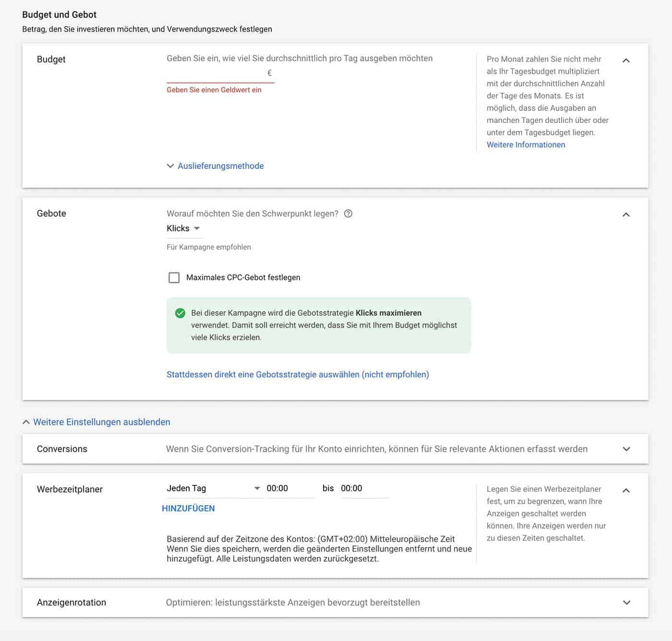672x641 pixels.
Task: Click Weitere Einstellungen ausblenden link
Action: 96,422
